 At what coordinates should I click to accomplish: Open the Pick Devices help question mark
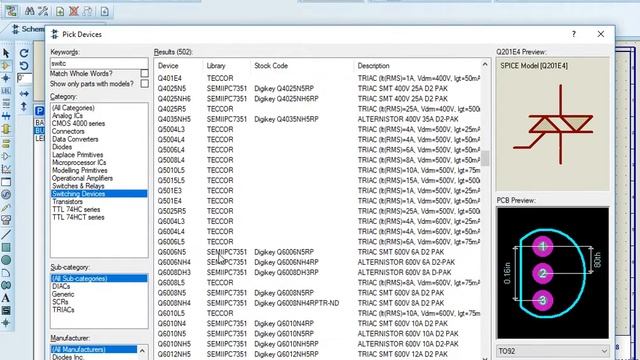(574, 34)
